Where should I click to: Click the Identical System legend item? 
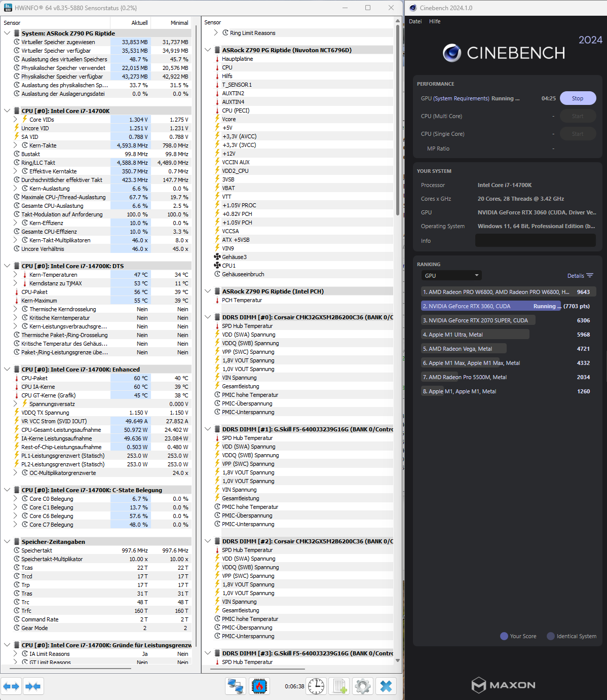[572, 636]
